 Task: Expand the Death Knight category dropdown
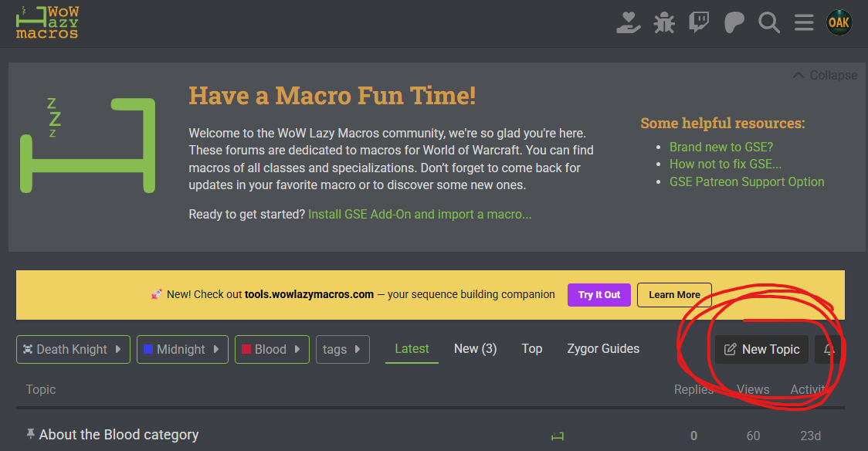pos(73,350)
